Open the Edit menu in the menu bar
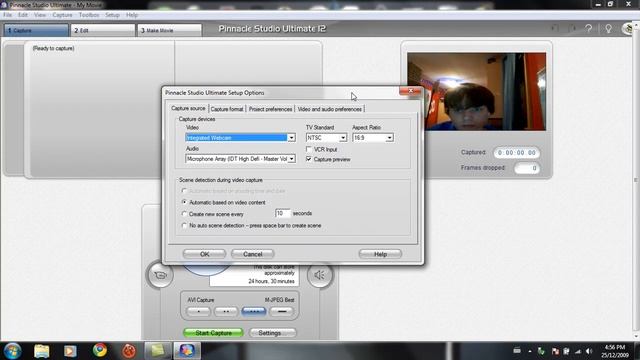This screenshot has width=640, height=360. 22,15
